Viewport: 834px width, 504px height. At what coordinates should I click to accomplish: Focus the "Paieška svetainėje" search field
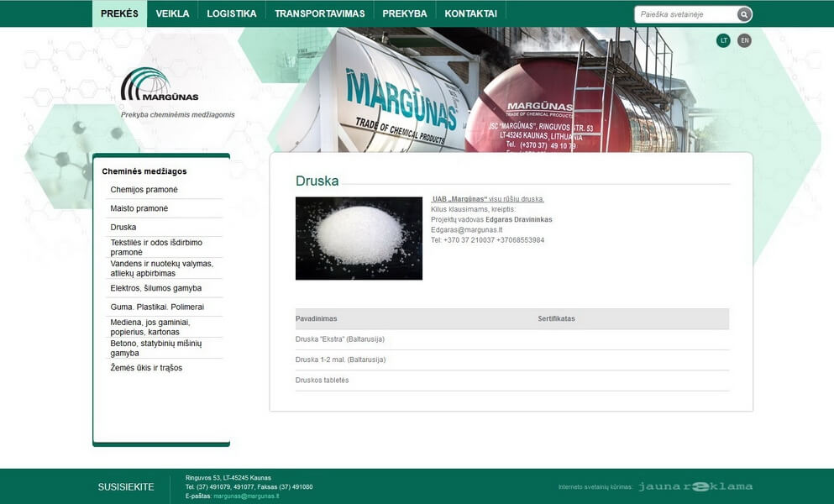pos(685,14)
